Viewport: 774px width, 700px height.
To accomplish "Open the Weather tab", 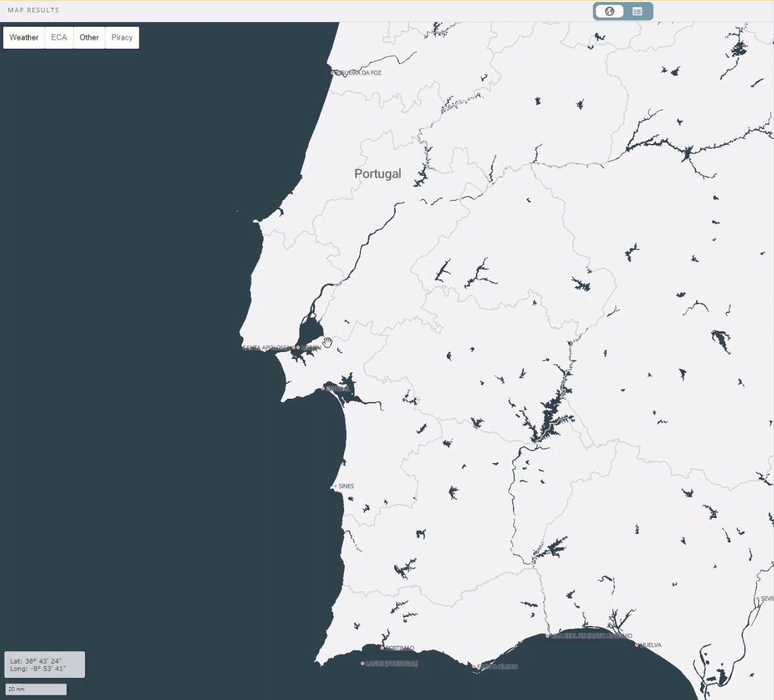I will click(23, 37).
